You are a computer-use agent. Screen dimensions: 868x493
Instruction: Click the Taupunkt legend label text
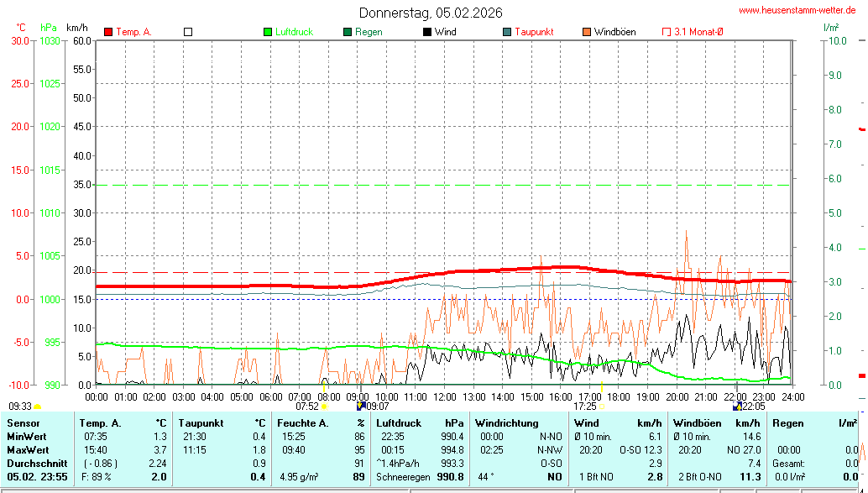click(x=534, y=32)
